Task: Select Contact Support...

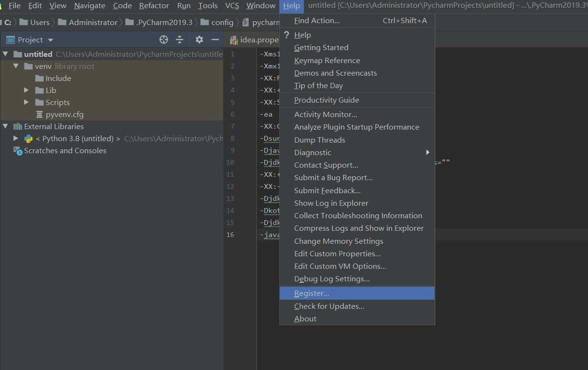Action: pyautogui.click(x=357, y=165)
